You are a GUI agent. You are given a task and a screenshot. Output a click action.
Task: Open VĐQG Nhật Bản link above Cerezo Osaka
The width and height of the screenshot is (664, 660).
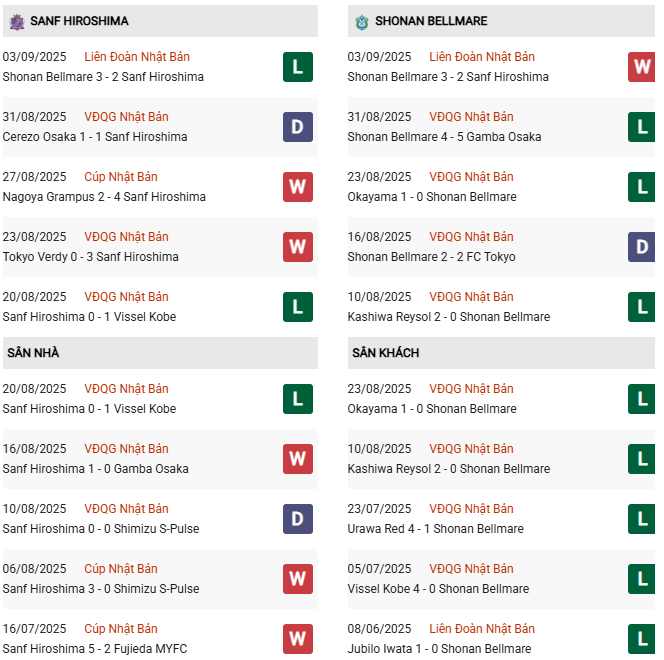pyautogui.click(x=126, y=117)
